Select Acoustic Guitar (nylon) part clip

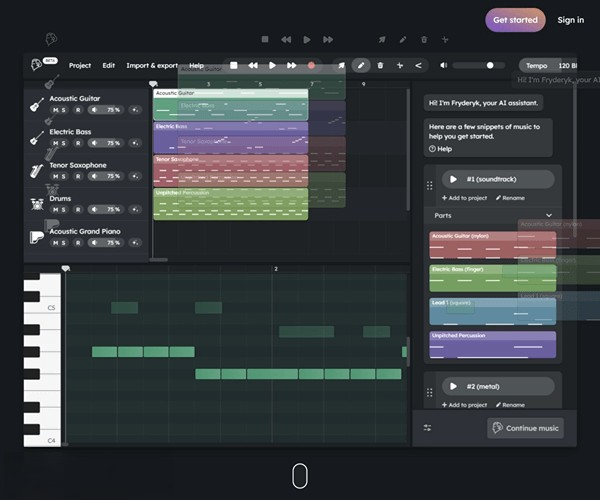(x=492, y=245)
